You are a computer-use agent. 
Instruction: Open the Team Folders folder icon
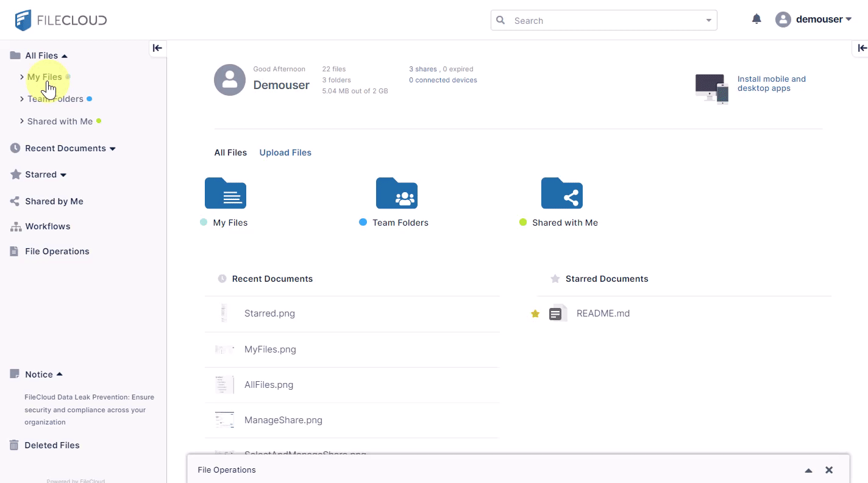pyautogui.click(x=396, y=193)
